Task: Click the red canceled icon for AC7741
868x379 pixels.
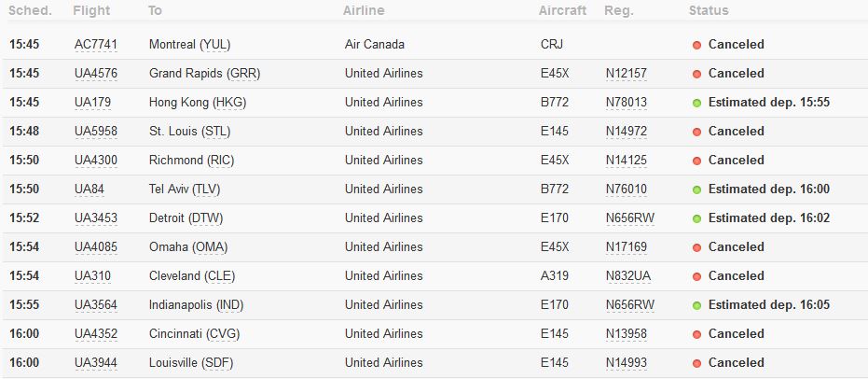Action: coord(696,45)
